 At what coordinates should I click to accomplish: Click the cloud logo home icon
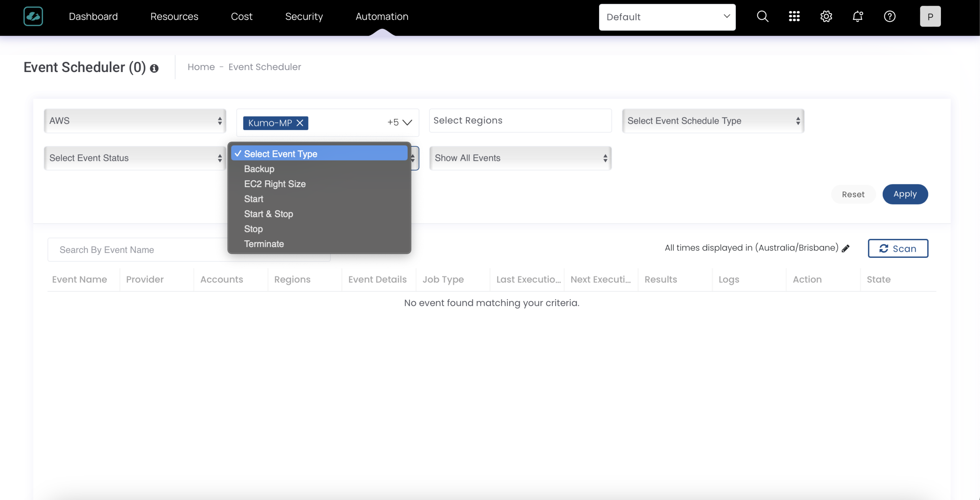(33, 16)
